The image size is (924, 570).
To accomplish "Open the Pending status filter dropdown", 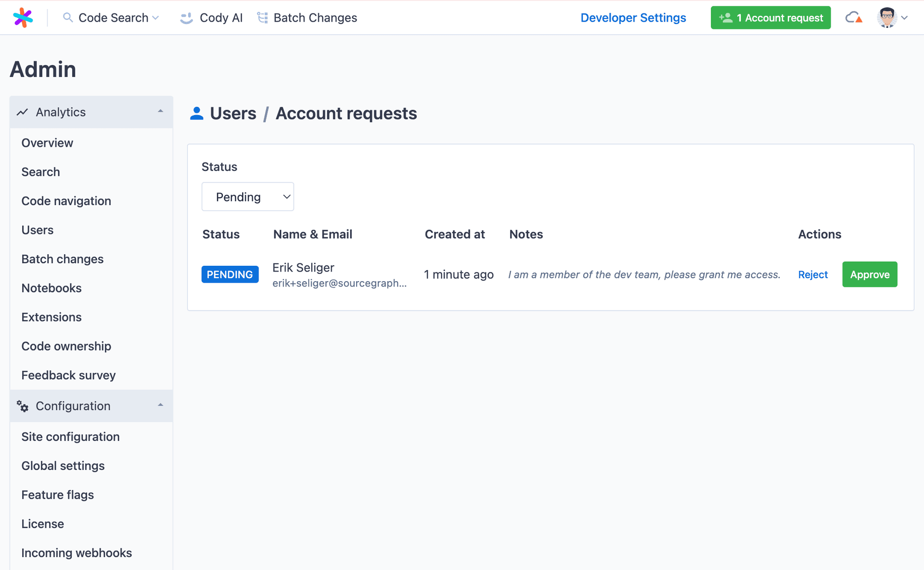I will click(248, 196).
